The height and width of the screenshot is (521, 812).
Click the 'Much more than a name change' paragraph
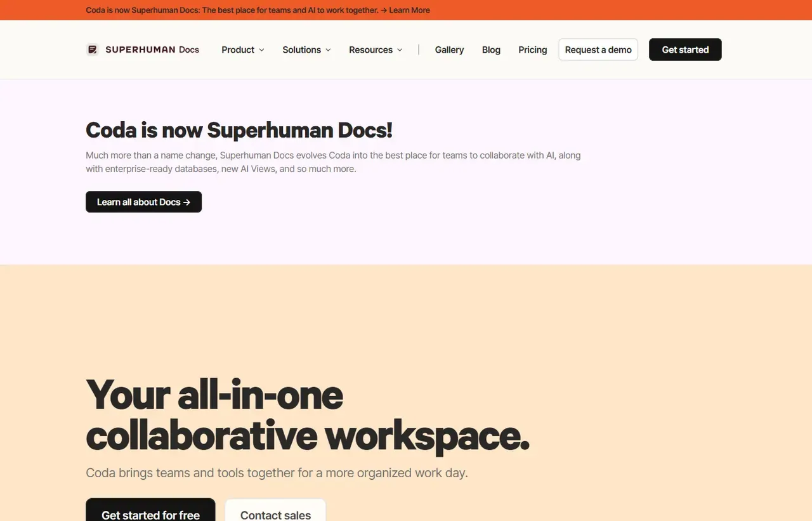333,162
